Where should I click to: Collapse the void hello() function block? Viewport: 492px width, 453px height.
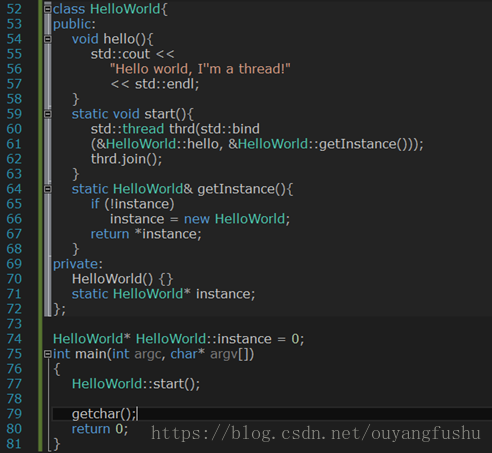coord(48,39)
